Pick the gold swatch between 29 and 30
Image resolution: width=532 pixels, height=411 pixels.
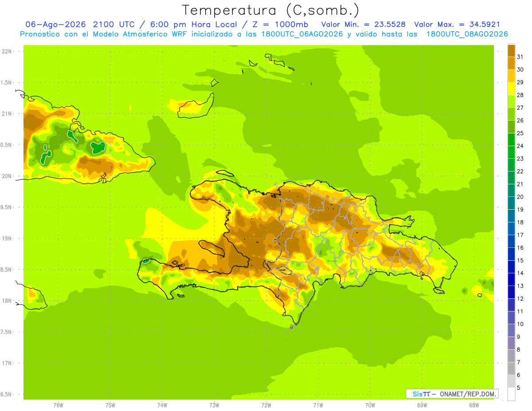point(511,76)
